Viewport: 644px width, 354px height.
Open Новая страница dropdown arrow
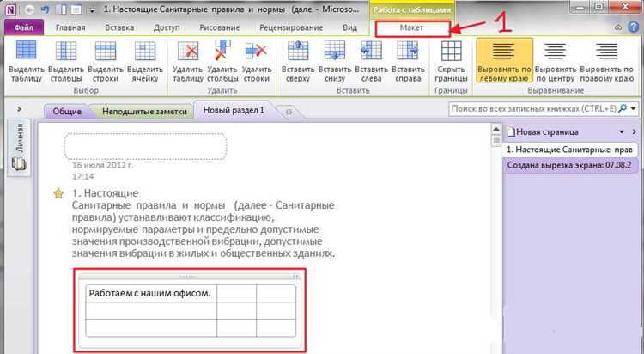point(622,132)
